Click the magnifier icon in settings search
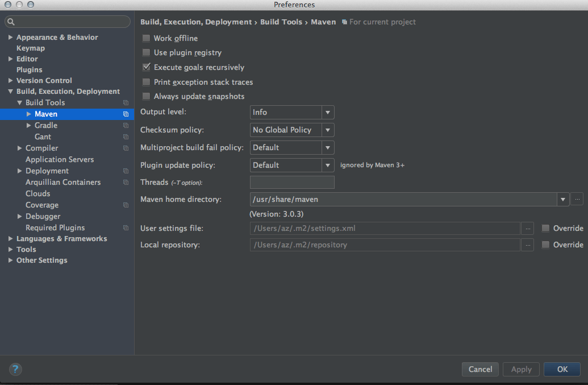 [11, 21]
